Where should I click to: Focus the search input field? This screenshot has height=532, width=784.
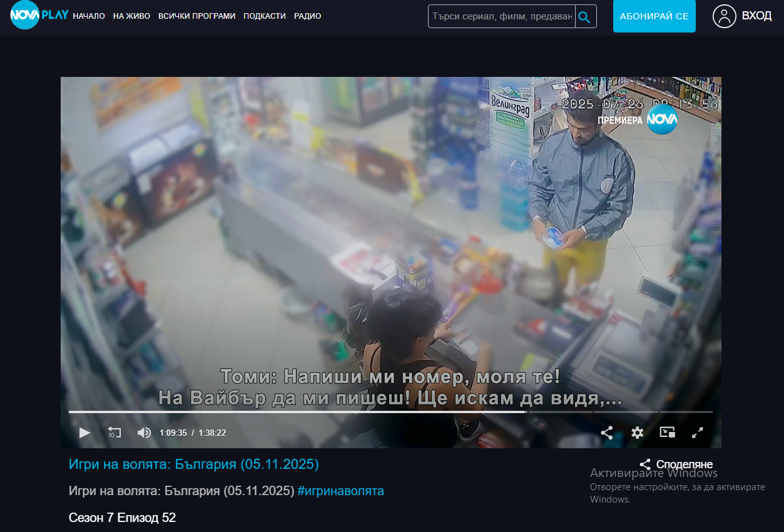click(502, 17)
